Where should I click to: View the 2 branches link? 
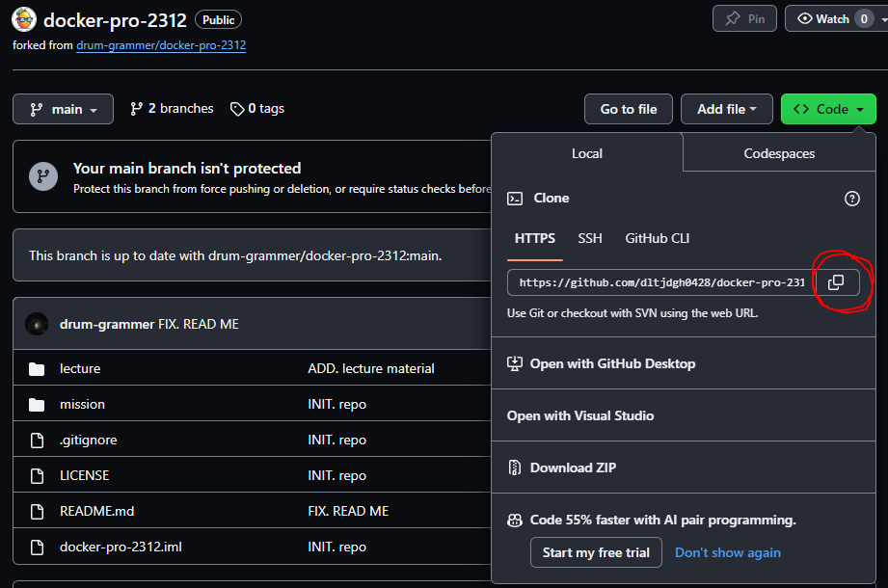172,109
